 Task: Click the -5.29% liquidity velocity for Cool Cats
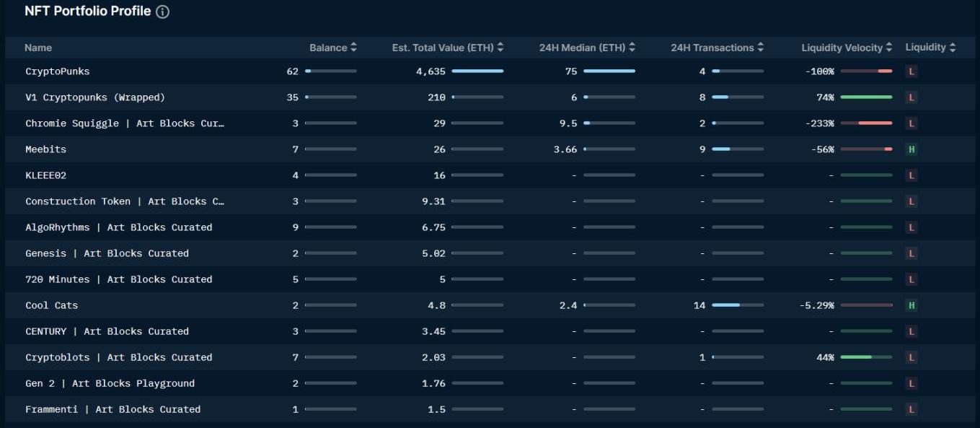pyautogui.click(x=816, y=305)
